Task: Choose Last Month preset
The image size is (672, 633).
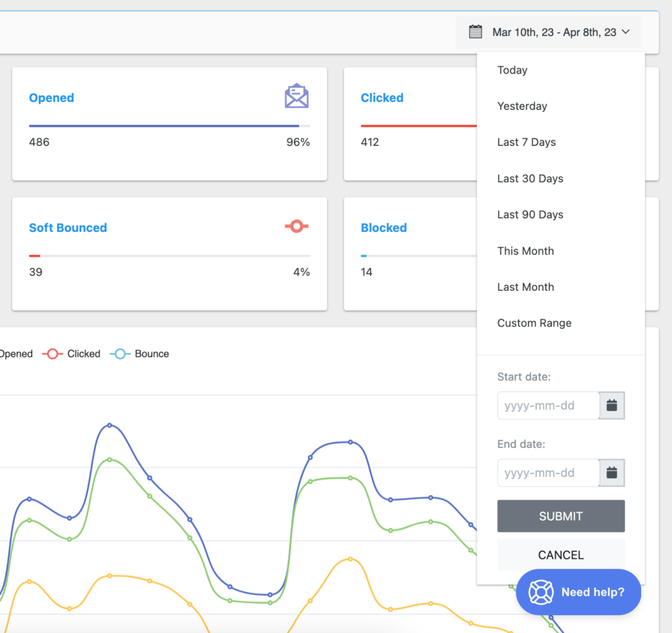Action: coord(526,287)
